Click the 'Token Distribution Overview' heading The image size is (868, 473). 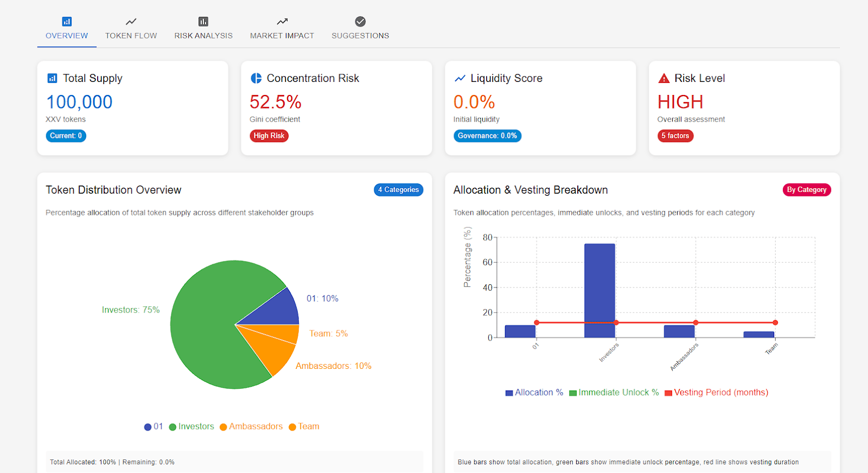click(113, 190)
